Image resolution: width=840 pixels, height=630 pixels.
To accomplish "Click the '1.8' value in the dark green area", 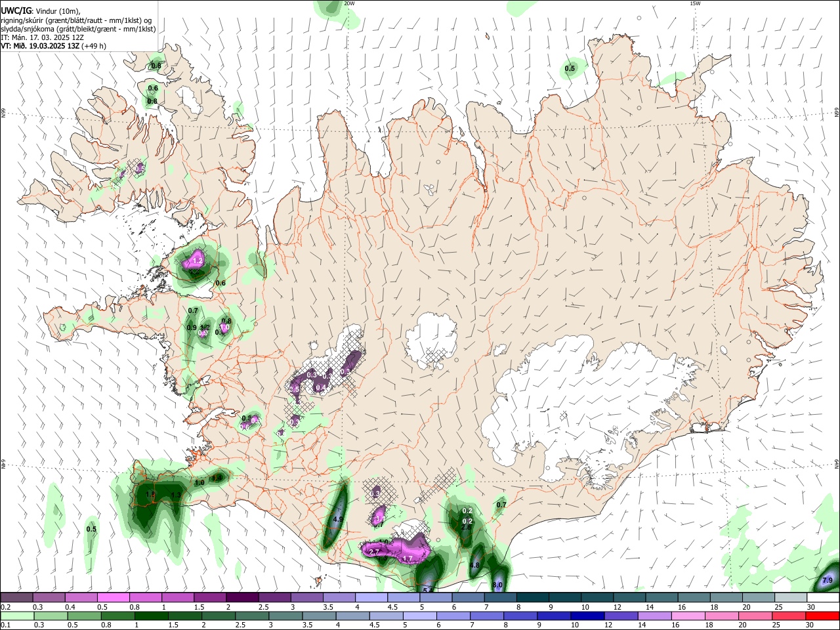I will coord(150,494).
